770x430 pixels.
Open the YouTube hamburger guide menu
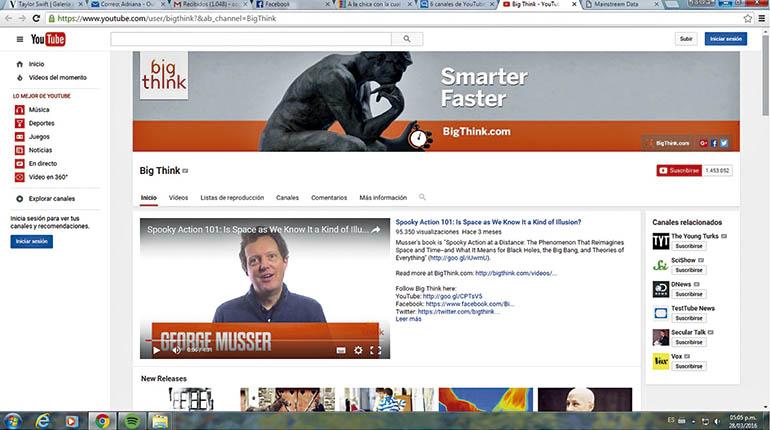click(x=20, y=39)
